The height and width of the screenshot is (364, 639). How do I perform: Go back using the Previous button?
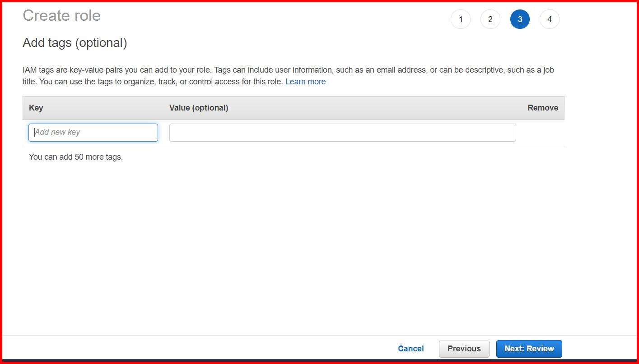point(464,348)
